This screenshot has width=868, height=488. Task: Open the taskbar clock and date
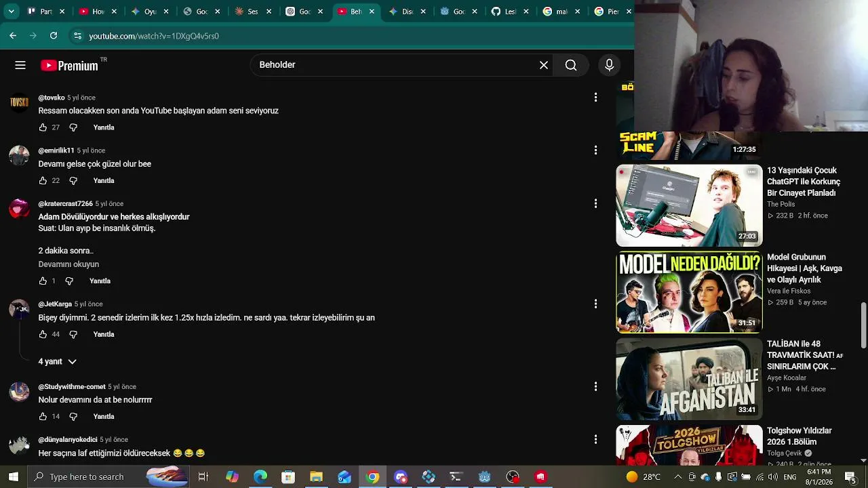coord(818,476)
